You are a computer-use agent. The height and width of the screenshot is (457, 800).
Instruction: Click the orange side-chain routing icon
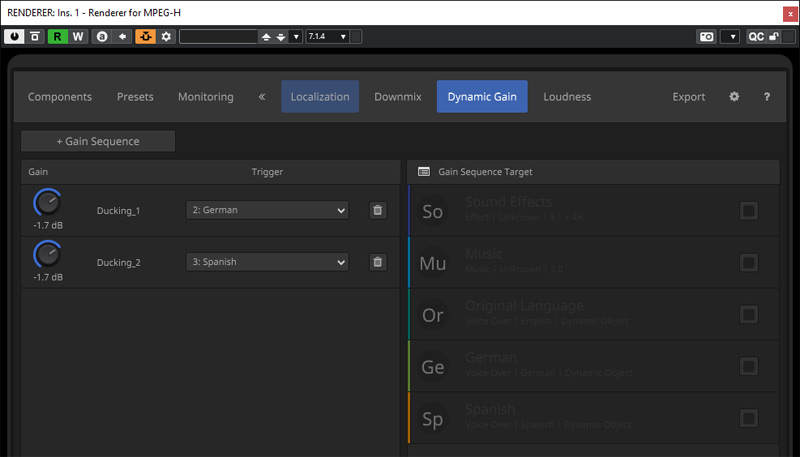click(145, 36)
